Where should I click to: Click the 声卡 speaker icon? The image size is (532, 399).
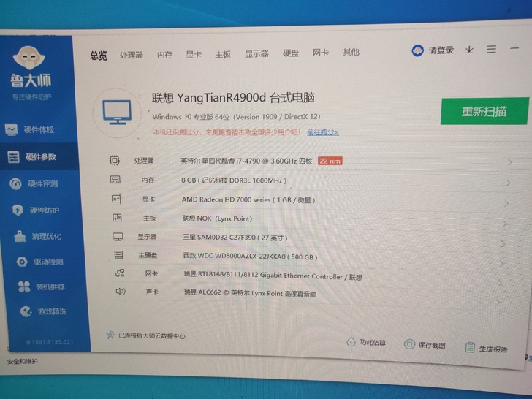click(121, 291)
